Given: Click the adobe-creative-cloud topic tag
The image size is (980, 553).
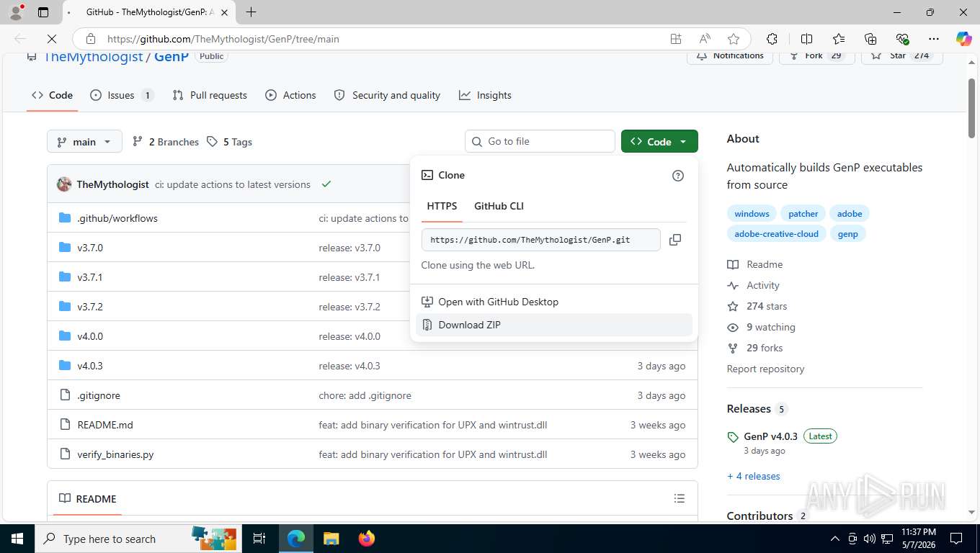Looking at the screenshot, I should 776,234.
